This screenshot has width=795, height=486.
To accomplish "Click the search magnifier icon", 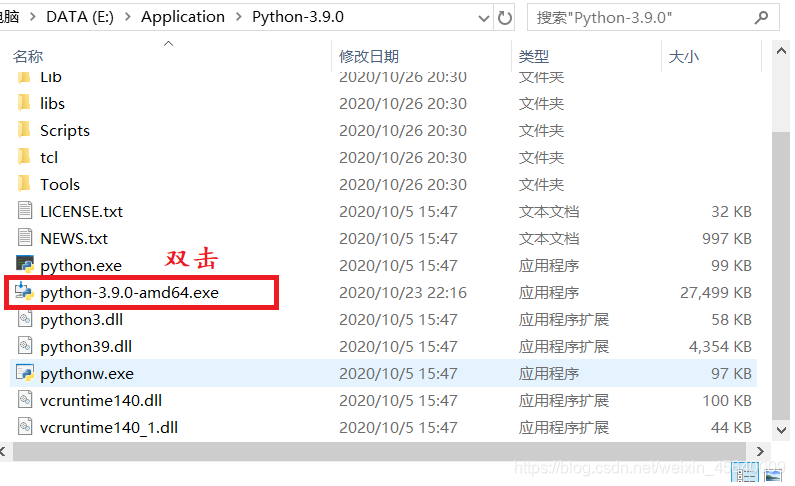I will click(761, 18).
